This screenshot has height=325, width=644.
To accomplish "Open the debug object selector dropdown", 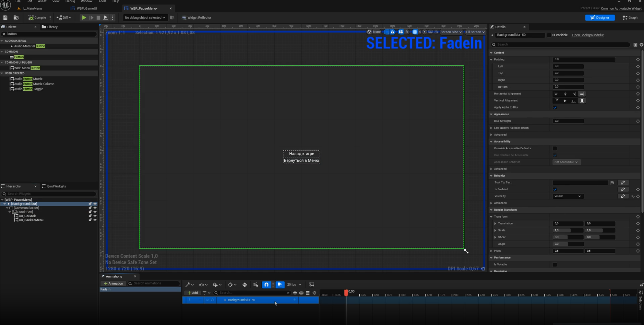I will [145, 18].
